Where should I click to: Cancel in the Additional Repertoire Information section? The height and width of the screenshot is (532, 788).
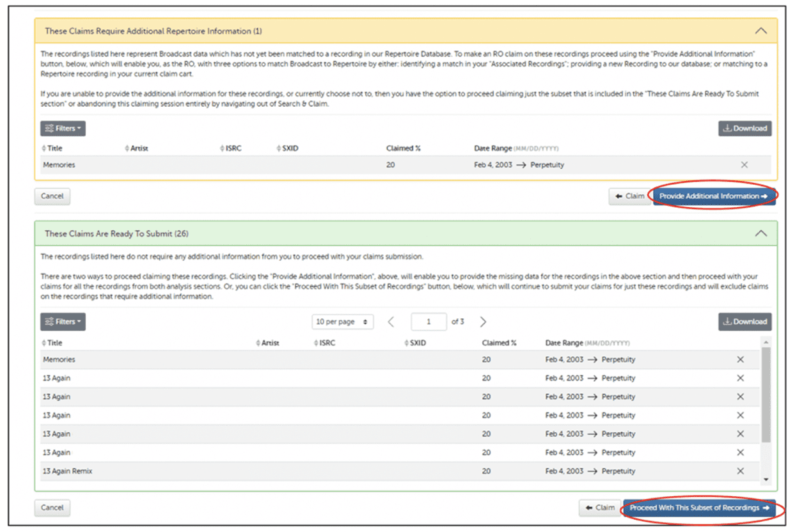pos(52,196)
